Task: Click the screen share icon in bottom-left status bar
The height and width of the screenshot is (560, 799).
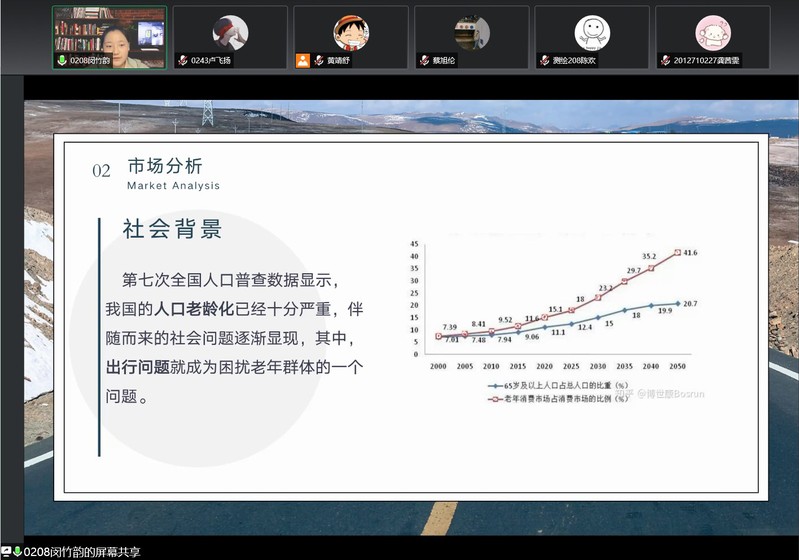Action: (6, 552)
